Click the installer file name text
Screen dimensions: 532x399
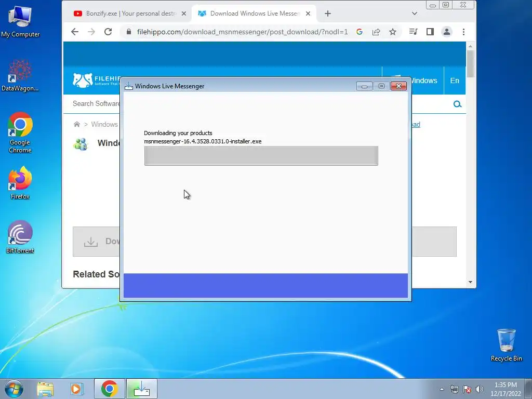click(203, 141)
